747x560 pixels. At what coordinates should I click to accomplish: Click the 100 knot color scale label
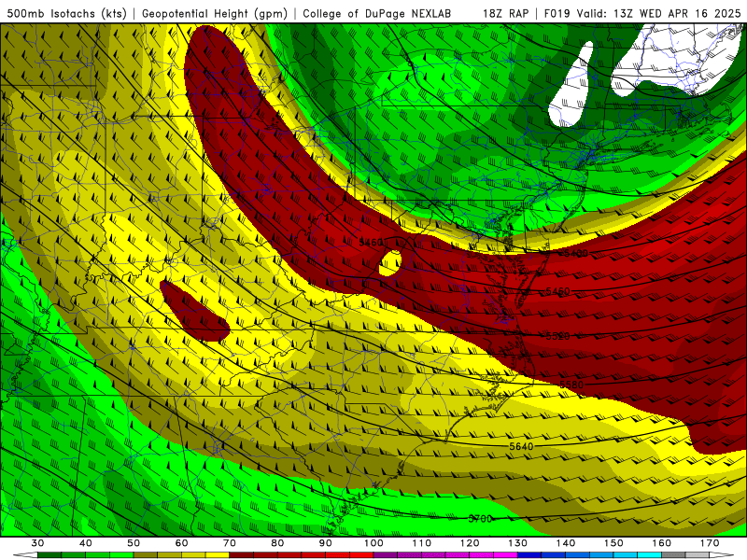[373, 543]
